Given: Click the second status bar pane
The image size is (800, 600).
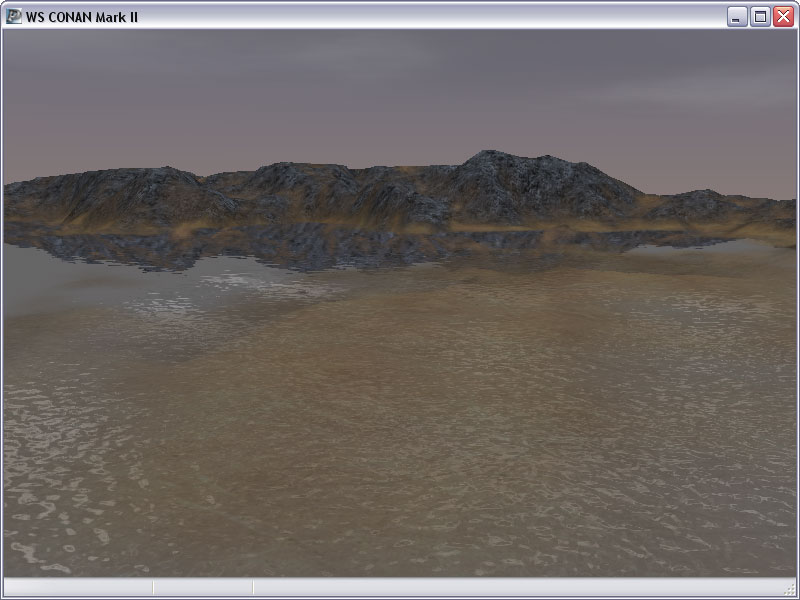Looking at the screenshot, I should 203,588.
